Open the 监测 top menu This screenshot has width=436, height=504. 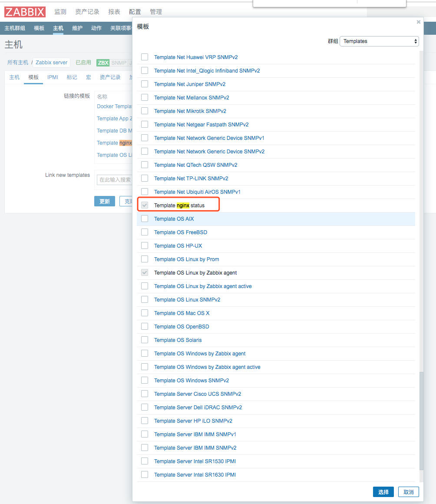[60, 12]
